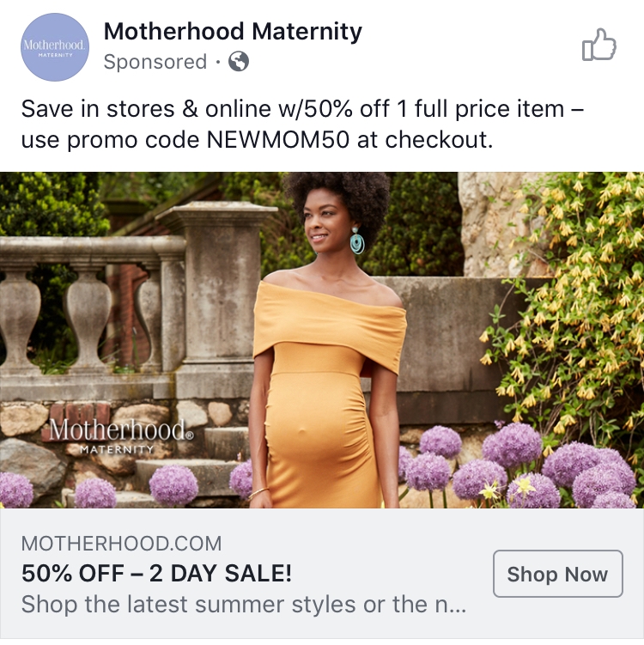This screenshot has width=644, height=645.
Task: Click the gray link preview footer area
Action: tap(322, 574)
